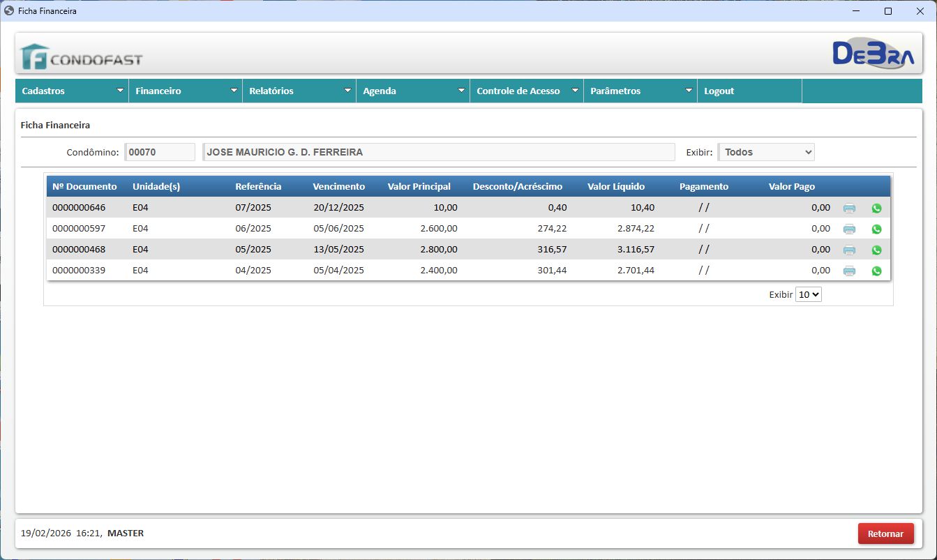Send document 0000000646 via WhatsApp icon
The height and width of the screenshot is (560, 937).
click(x=876, y=208)
